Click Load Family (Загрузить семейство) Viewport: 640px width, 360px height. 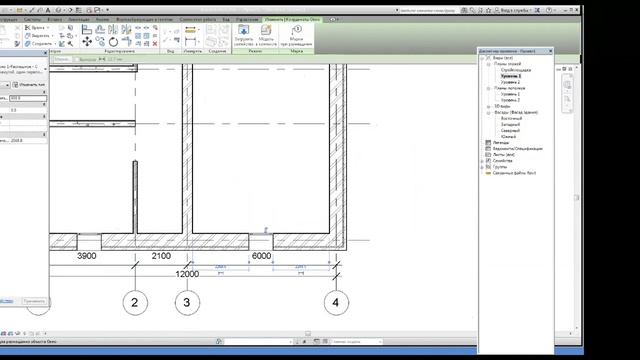click(244, 35)
